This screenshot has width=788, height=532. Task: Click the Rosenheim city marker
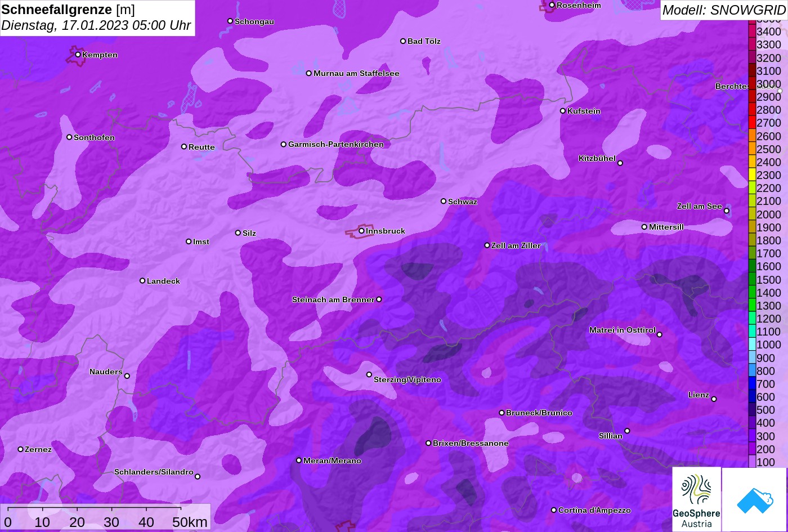(552, 5)
